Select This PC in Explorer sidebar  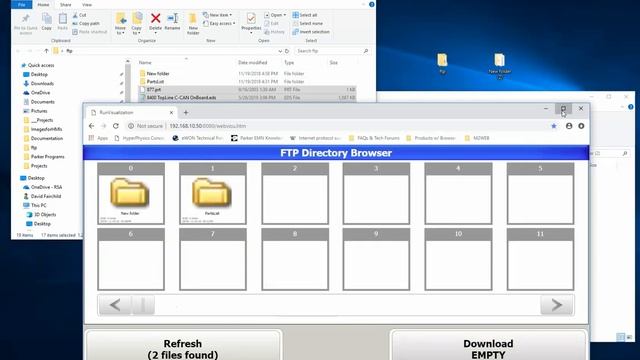point(35,205)
